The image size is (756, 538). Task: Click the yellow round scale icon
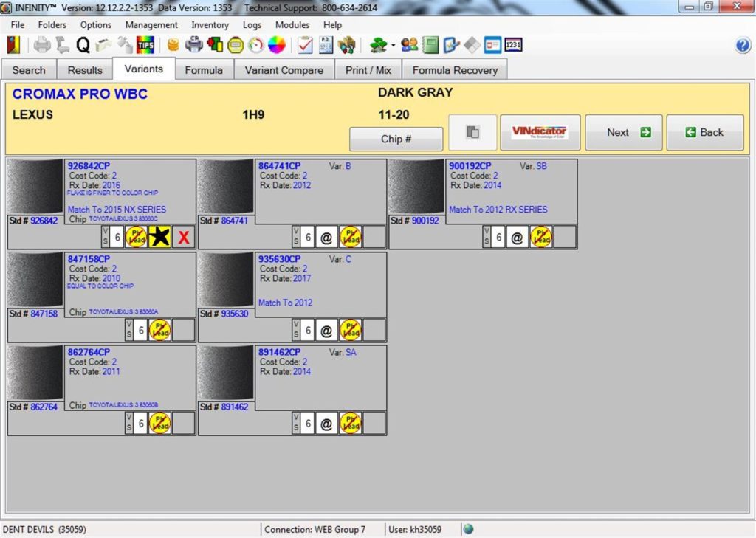click(x=236, y=45)
